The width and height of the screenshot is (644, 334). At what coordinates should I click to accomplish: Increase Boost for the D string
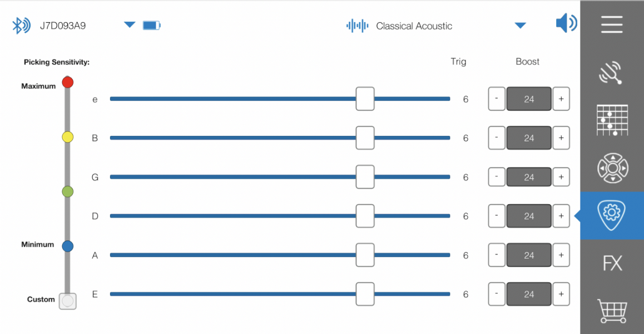pyautogui.click(x=561, y=216)
